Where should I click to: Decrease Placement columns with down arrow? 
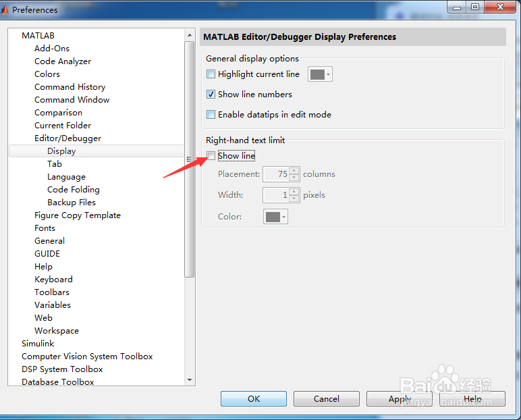coord(294,178)
